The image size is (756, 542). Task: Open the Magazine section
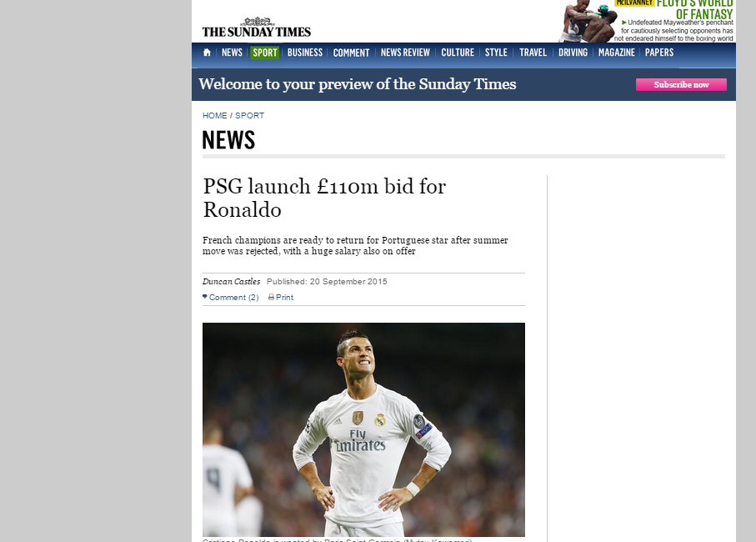pyautogui.click(x=616, y=53)
